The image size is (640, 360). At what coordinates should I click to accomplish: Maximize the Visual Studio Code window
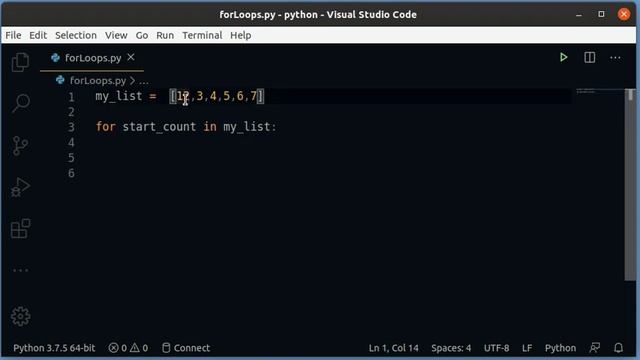[x=601, y=14]
